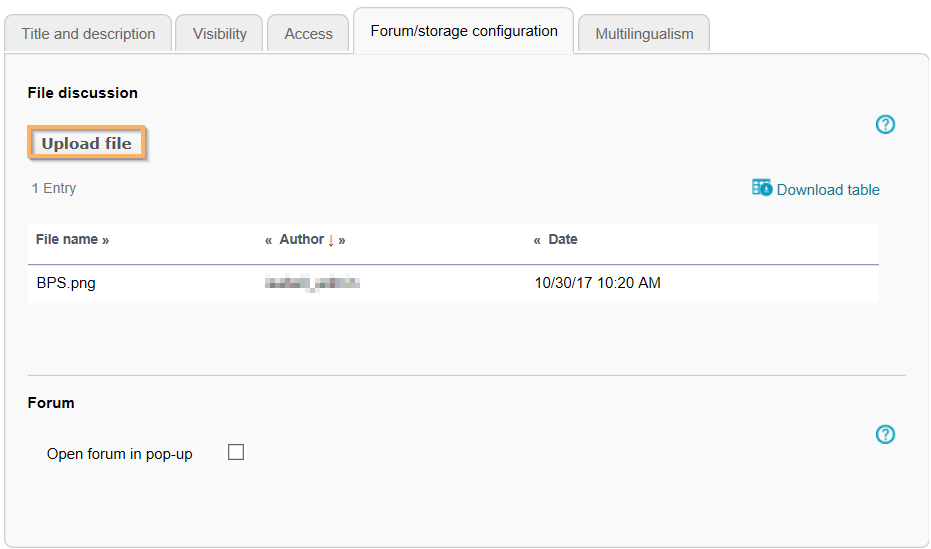
Task: Enable Open forum in pop-up checkbox
Action: click(236, 452)
